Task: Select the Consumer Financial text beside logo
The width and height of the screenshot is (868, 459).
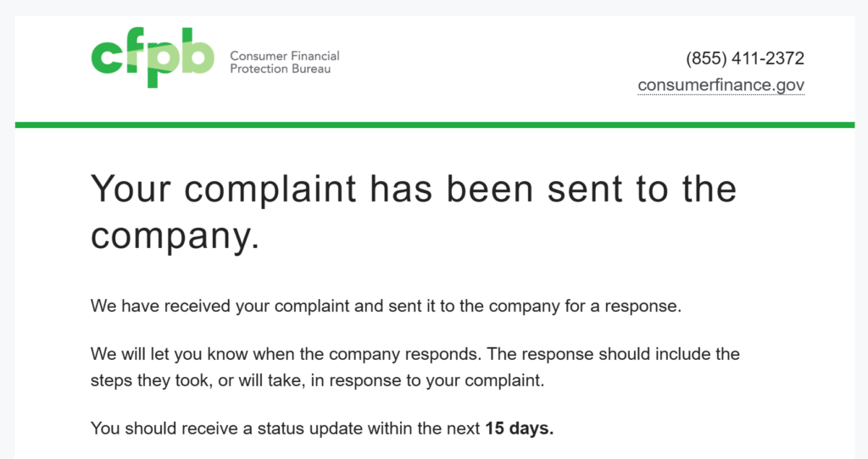Action: click(x=285, y=56)
